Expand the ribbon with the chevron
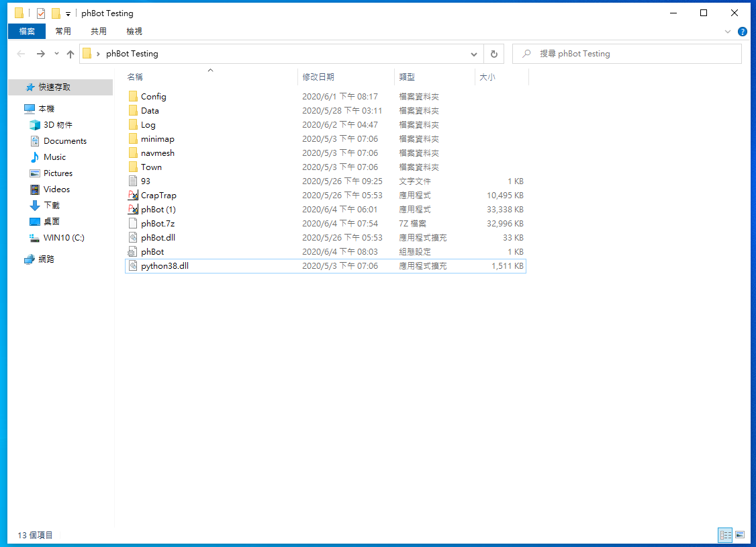This screenshot has width=756, height=547. 728,32
